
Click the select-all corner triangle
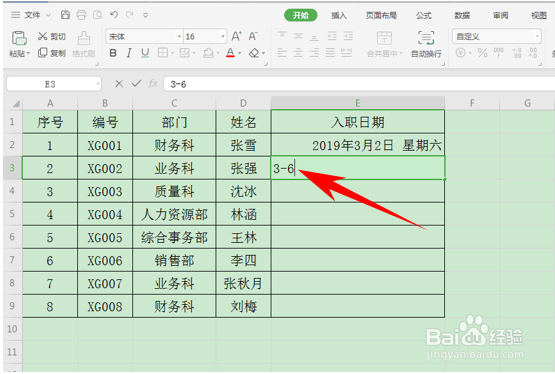click(16, 103)
